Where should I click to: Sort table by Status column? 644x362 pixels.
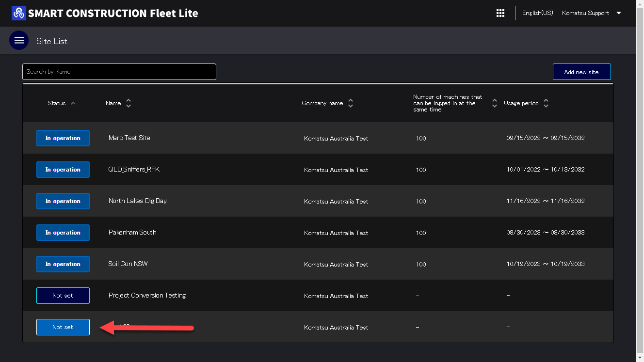[73, 103]
